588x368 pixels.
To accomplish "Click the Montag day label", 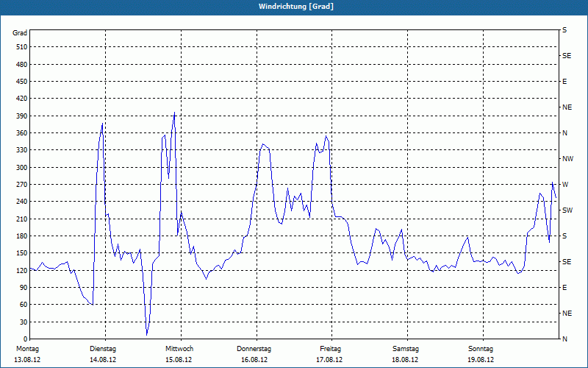I will (27, 349).
